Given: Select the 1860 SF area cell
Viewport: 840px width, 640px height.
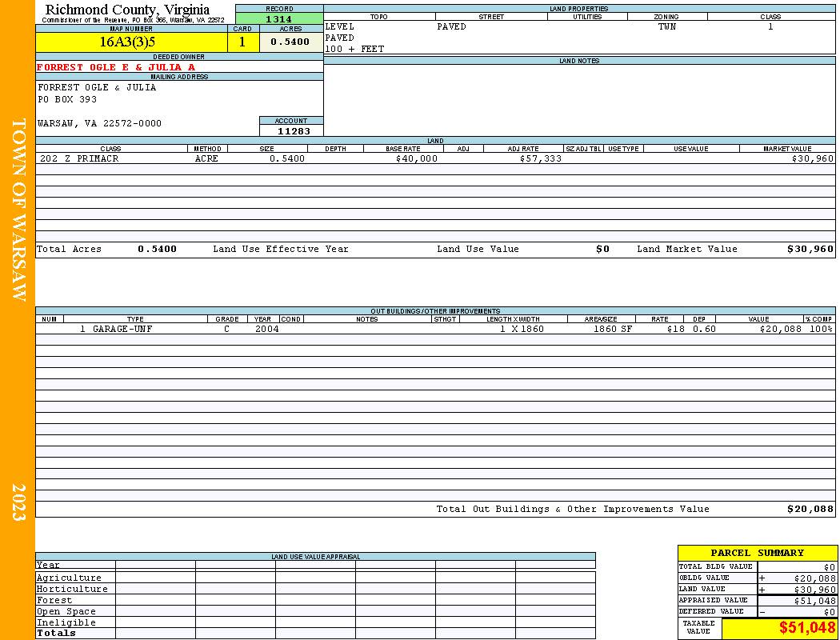Looking at the screenshot, I should (612, 329).
